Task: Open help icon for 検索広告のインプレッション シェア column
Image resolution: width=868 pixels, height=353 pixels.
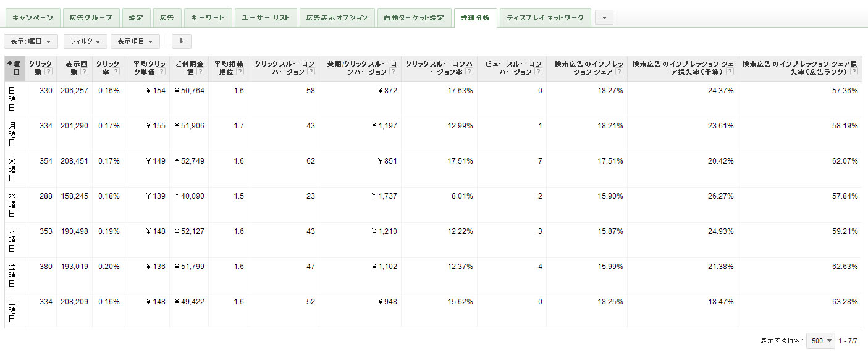Action: 619,72
